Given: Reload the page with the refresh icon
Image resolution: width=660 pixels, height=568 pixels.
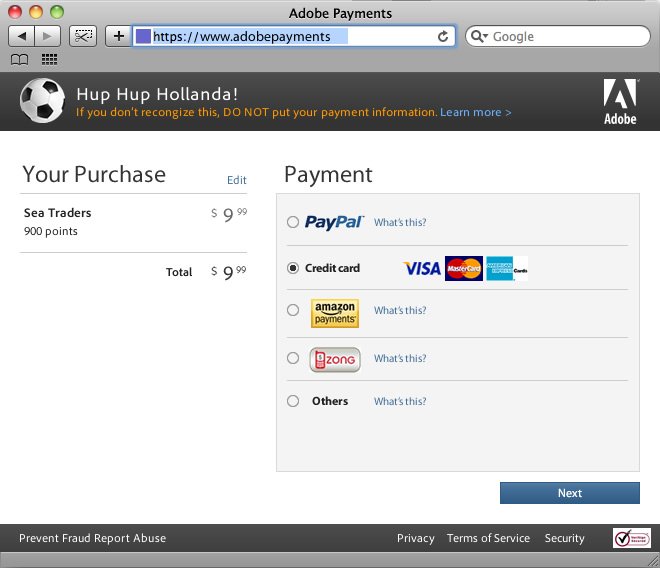Looking at the screenshot, I should click(x=443, y=37).
